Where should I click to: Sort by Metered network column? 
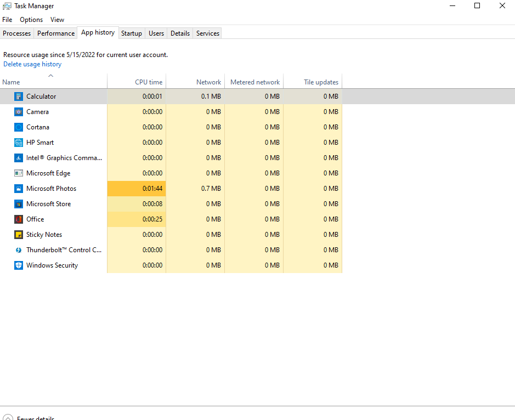point(254,82)
